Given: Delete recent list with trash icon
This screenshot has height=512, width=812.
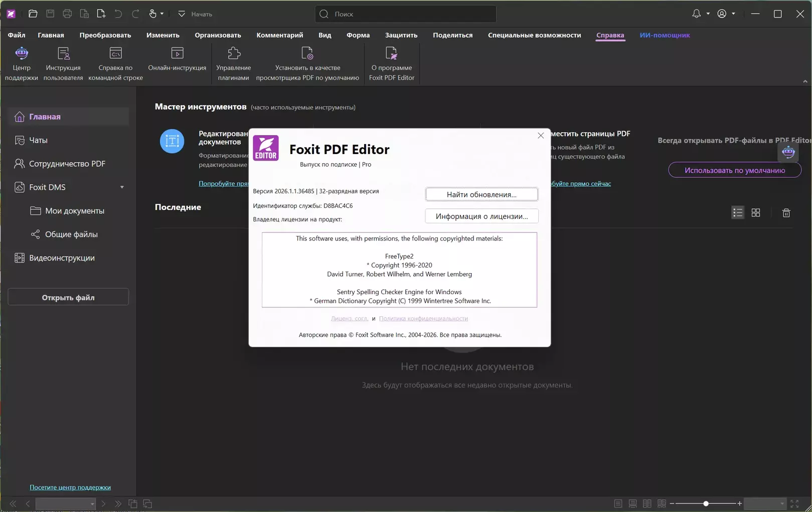Looking at the screenshot, I should coord(786,213).
